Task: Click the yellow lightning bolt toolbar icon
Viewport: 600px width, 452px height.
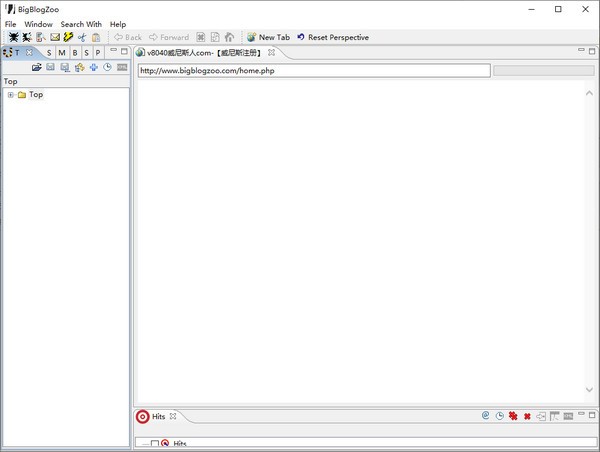Action: coord(68,37)
